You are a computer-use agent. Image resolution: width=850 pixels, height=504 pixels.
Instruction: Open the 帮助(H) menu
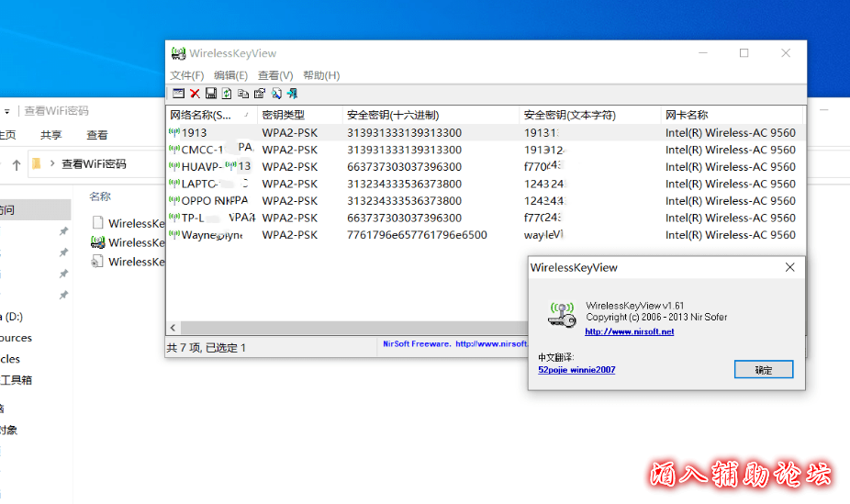click(321, 75)
